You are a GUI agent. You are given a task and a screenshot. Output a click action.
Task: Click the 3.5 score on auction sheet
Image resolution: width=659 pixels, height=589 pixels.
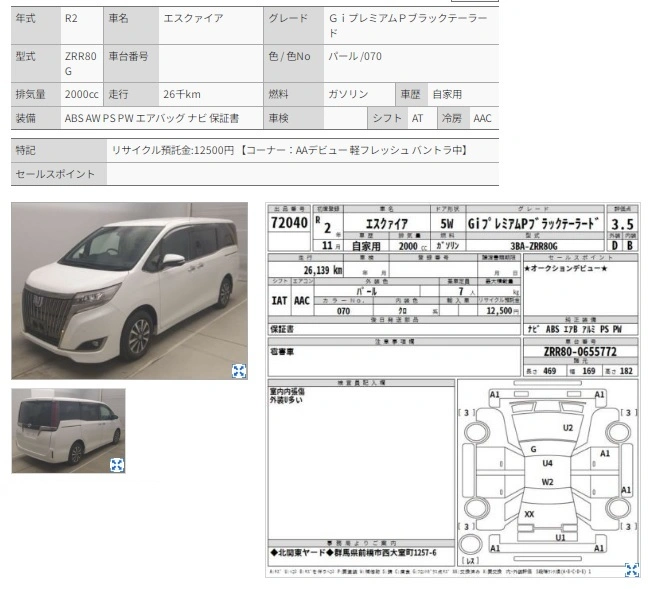click(622, 224)
